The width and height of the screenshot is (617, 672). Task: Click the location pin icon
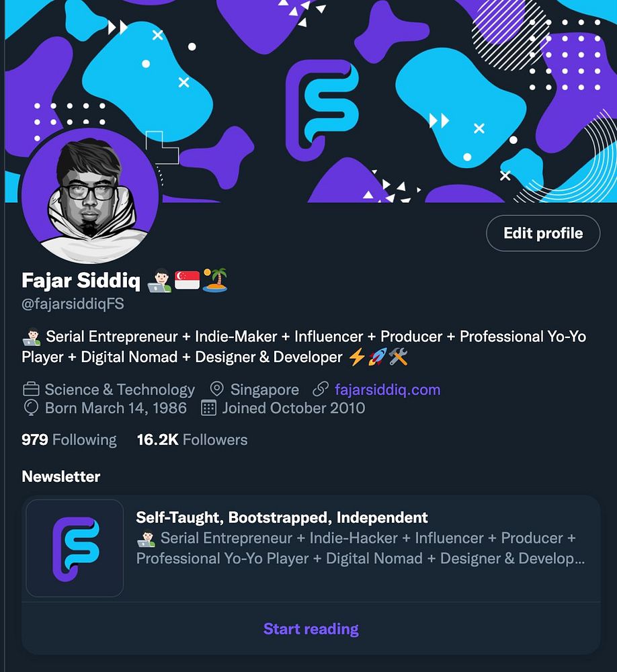coord(216,389)
